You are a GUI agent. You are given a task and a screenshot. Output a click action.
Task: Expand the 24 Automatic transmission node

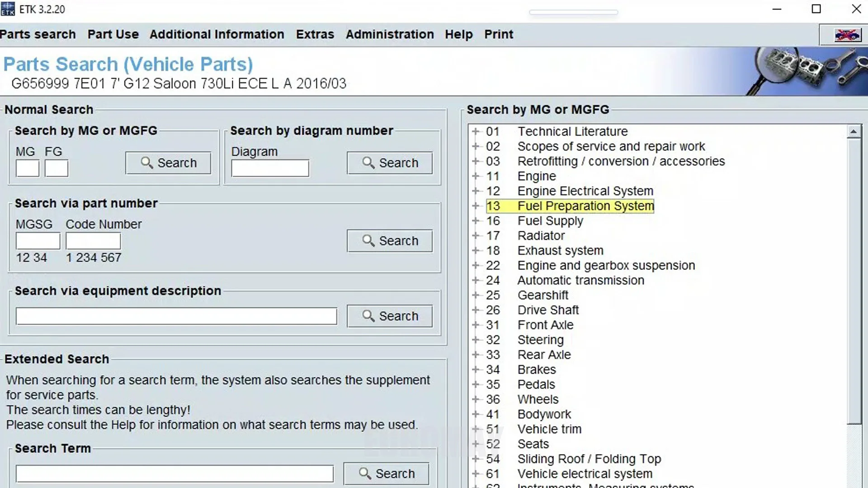click(x=476, y=280)
